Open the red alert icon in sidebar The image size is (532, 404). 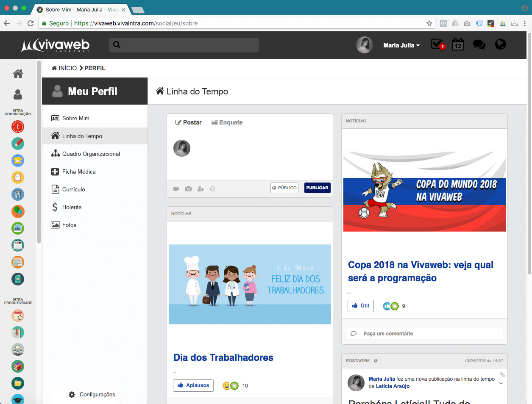pos(18,127)
